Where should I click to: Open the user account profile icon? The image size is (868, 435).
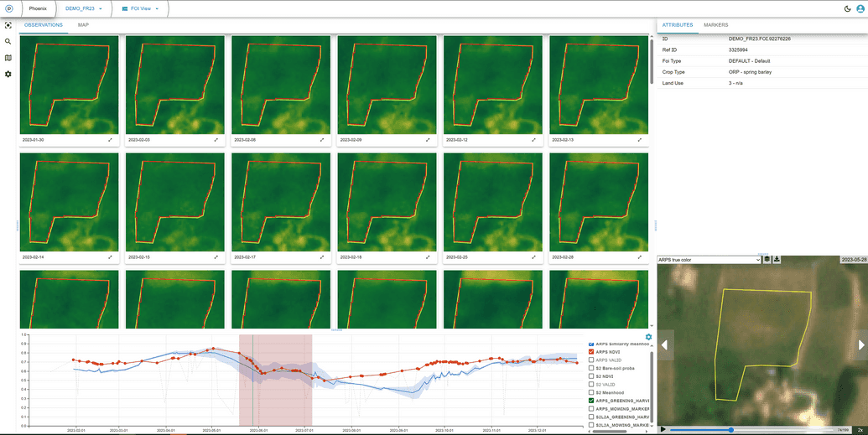point(860,8)
